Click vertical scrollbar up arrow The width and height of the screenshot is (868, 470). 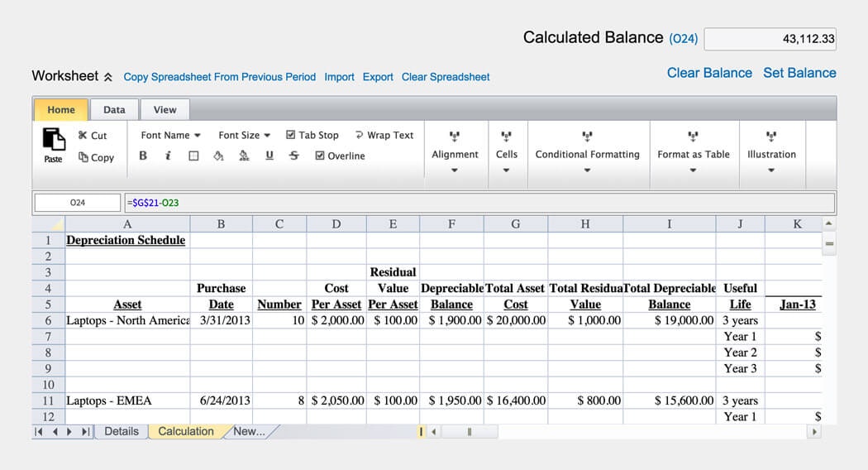pyautogui.click(x=828, y=223)
